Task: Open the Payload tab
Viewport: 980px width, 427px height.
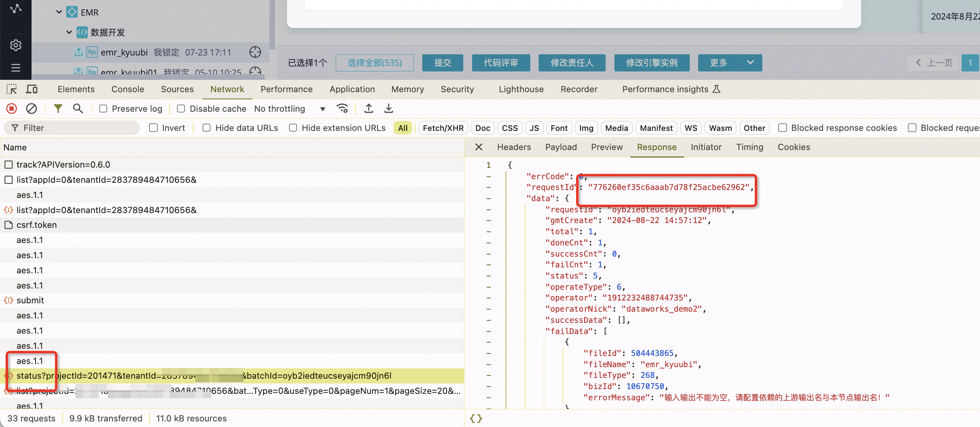Action: click(x=561, y=147)
